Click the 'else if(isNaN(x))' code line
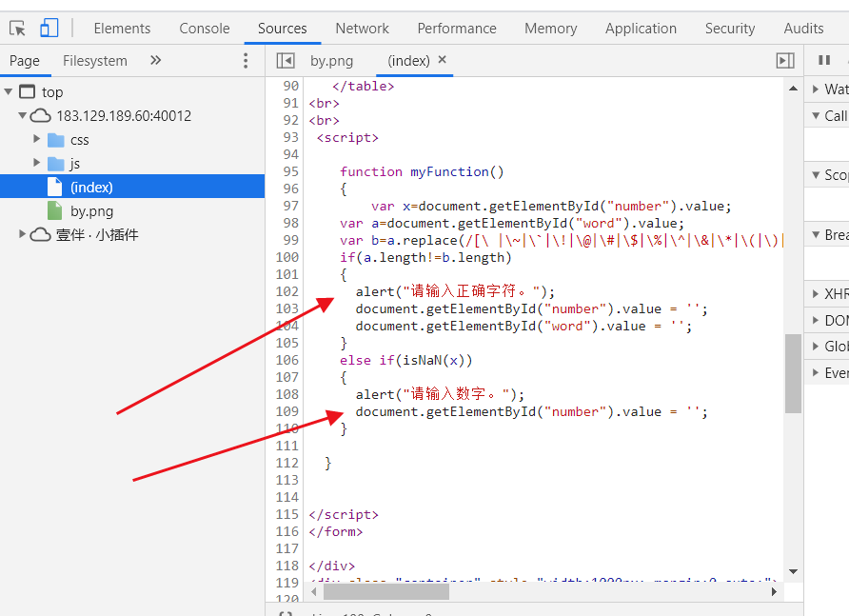The image size is (849, 616). coord(406,360)
